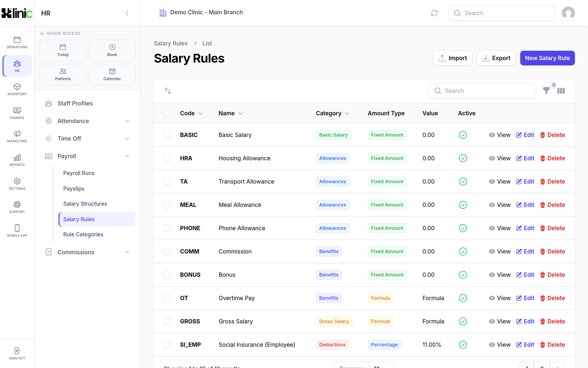
Task: Go to Payslips submenu item
Action: tap(74, 189)
